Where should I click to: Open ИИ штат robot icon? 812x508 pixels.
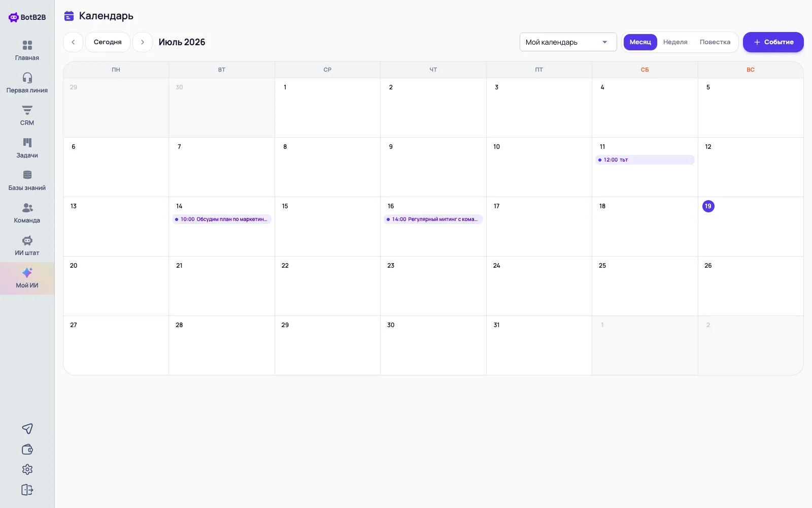[x=27, y=240]
